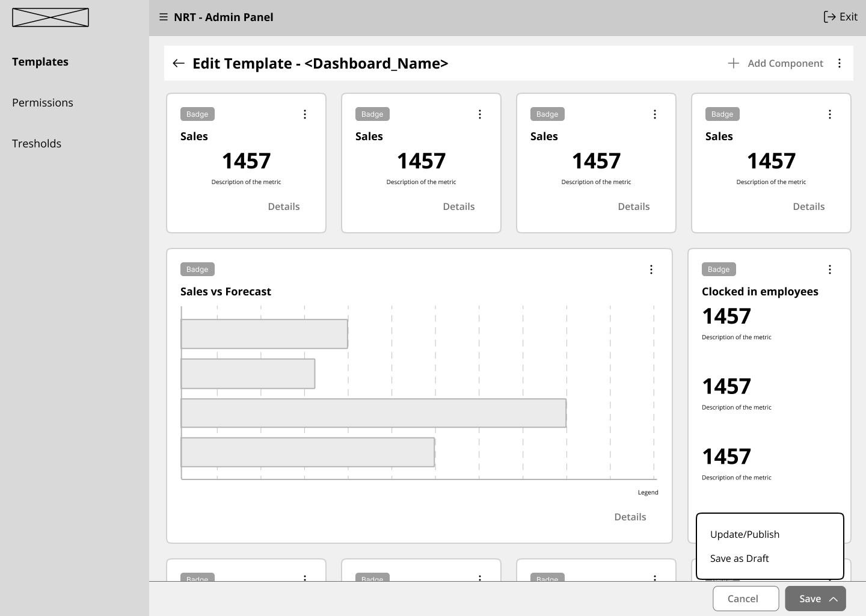Go to Templates in sidebar

40,62
